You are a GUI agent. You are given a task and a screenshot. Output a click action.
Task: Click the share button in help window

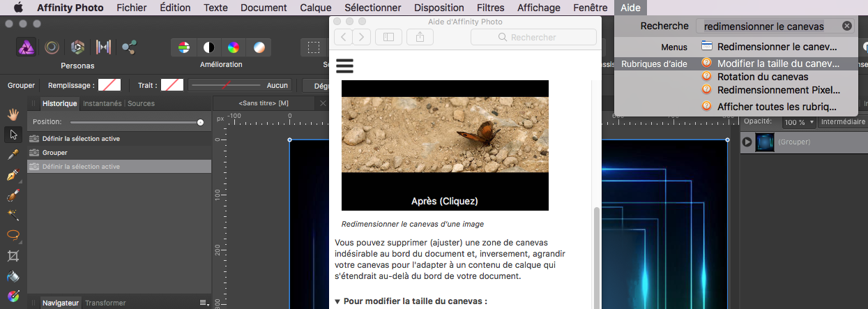[x=420, y=37]
